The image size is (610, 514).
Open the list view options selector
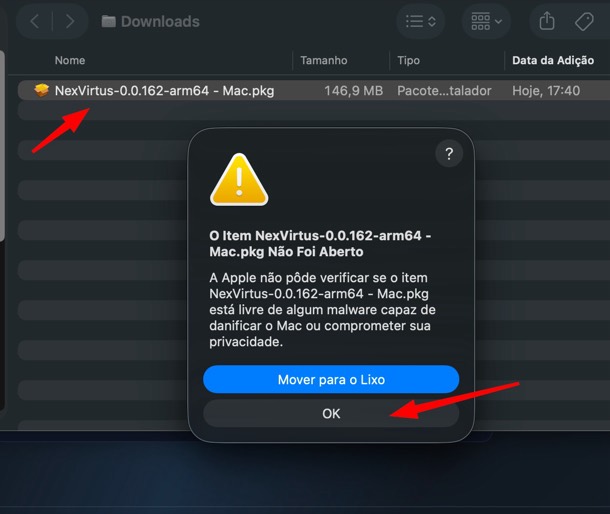coord(421,21)
